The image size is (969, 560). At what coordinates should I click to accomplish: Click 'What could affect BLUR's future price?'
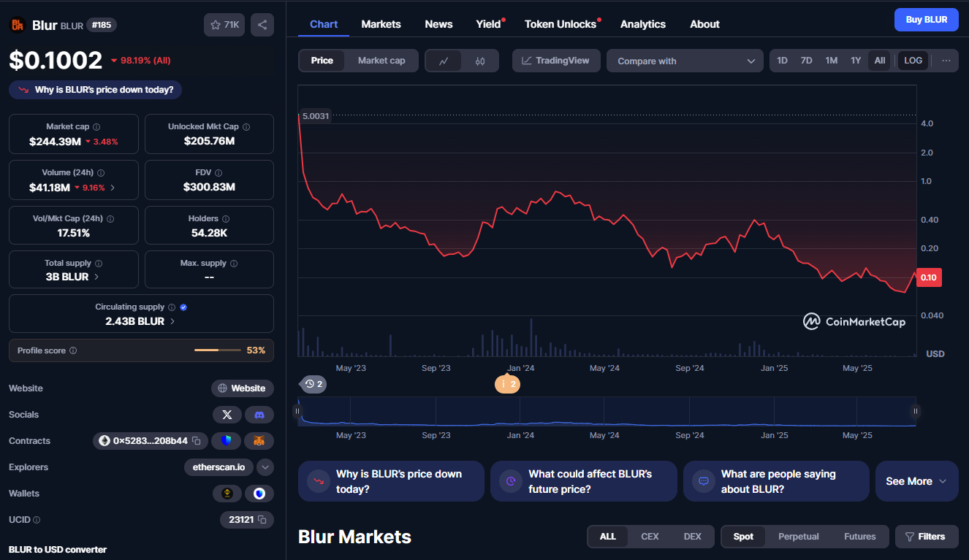(x=584, y=481)
